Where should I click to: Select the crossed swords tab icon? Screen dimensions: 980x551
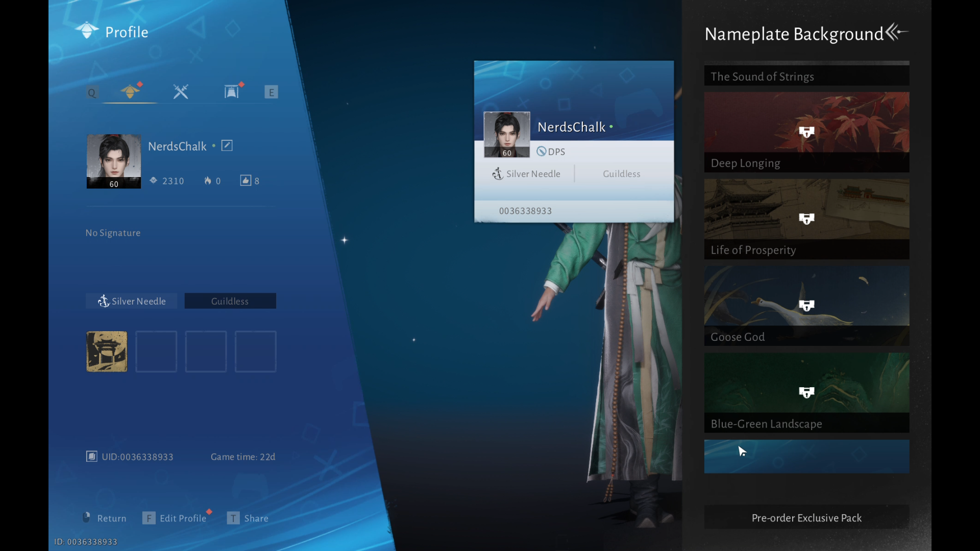click(x=181, y=92)
